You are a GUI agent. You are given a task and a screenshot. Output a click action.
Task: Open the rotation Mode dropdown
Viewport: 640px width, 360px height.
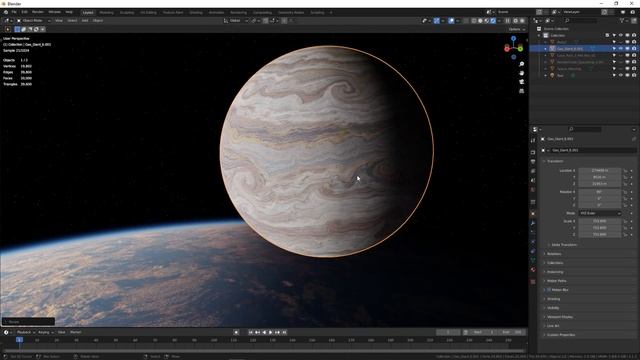[x=600, y=213]
